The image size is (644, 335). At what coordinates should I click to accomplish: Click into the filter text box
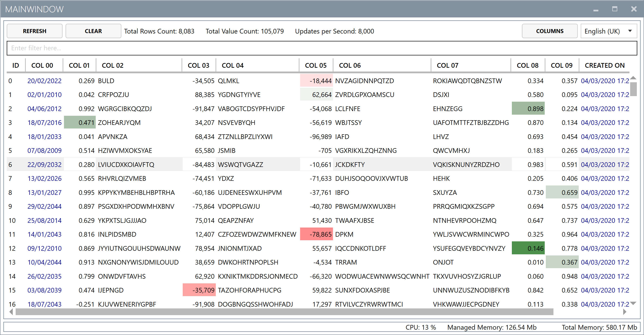point(322,48)
